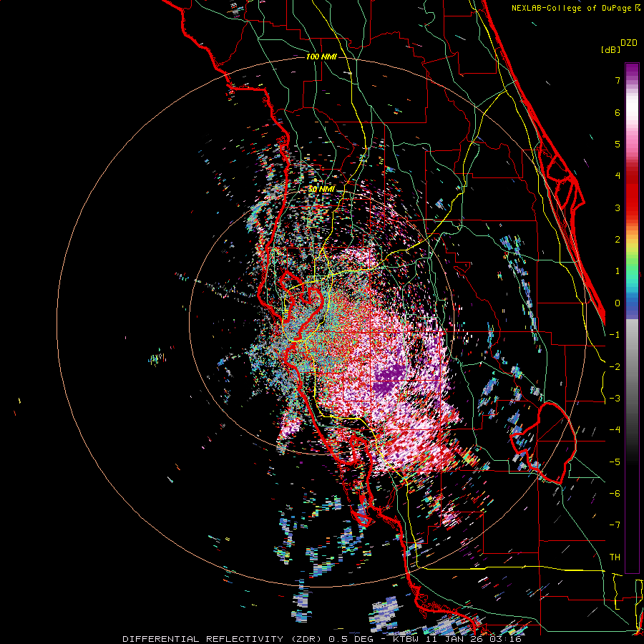644x644 pixels.
Task: Click the 0 value on the scale
Action: (x=618, y=303)
